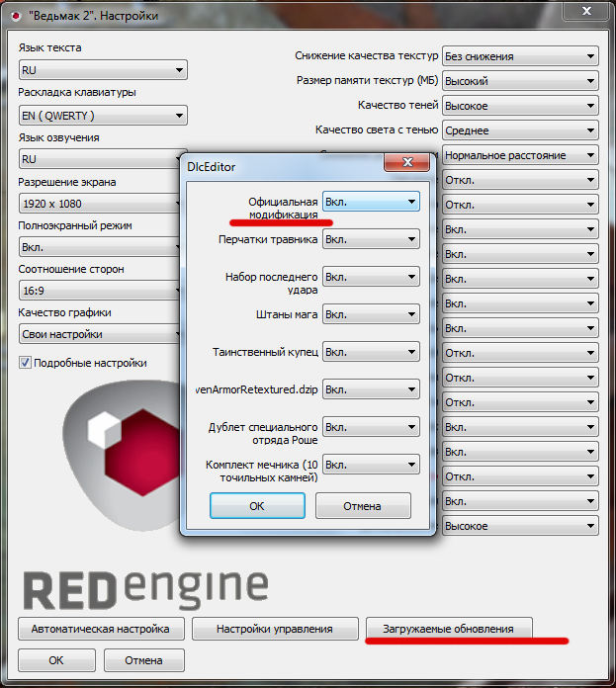Open the Соотношение сторон 16:9 dropdown
Screen dimensions: 616x688
pyautogui.click(x=100, y=291)
